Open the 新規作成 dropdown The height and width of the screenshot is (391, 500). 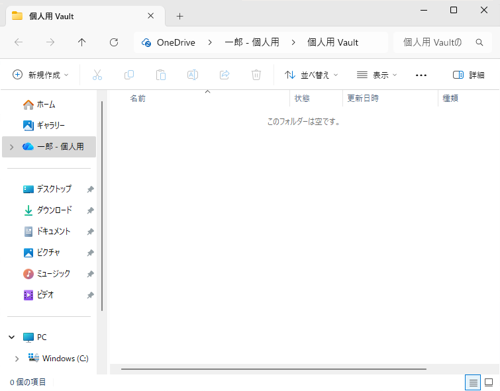tap(40, 75)
